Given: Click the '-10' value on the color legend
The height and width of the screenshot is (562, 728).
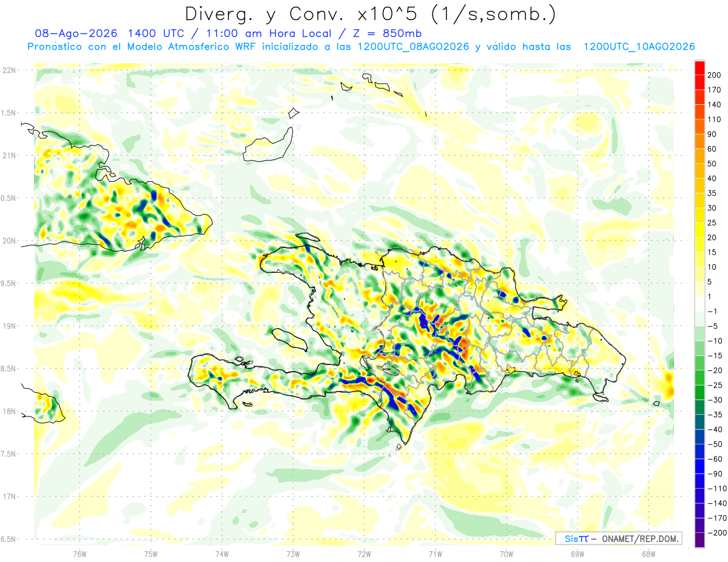Looking at the screenshot, I should pos(715,341).
